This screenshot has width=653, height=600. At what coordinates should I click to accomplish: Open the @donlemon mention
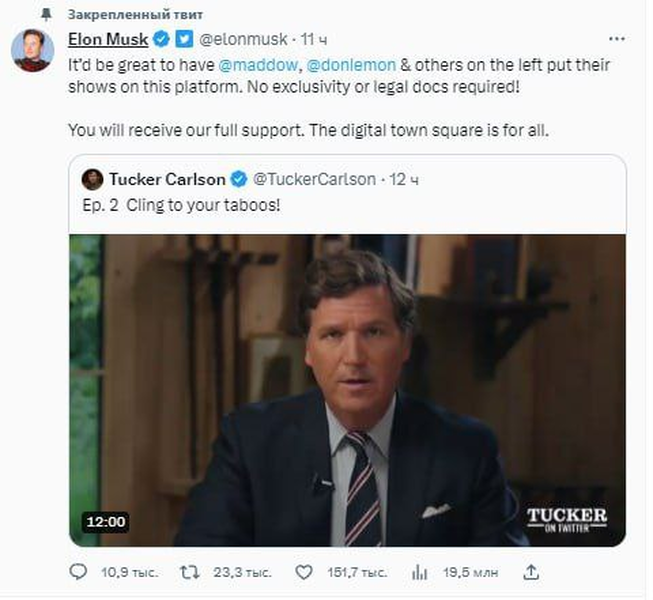pyautogui.click(x=351, y=65)
